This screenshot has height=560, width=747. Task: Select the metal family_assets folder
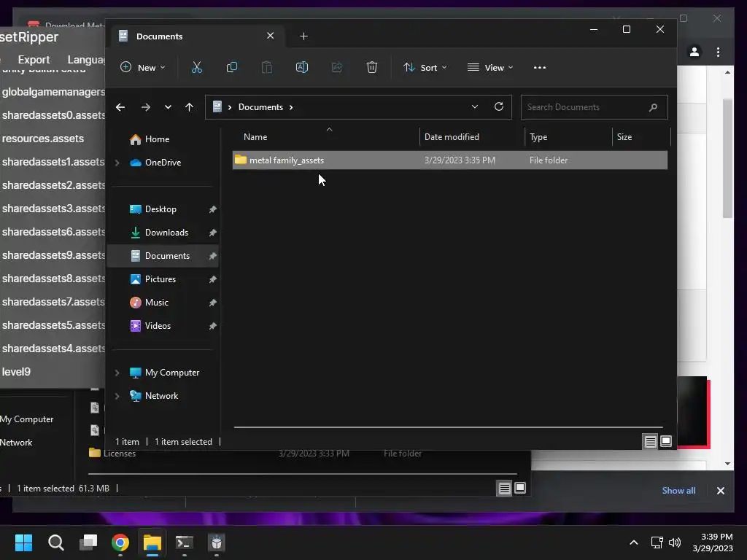[449, 160]
